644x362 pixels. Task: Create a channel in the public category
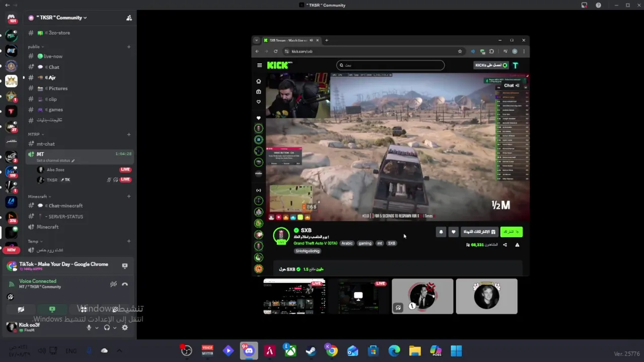pyautogui.click(x=129, y=47)
